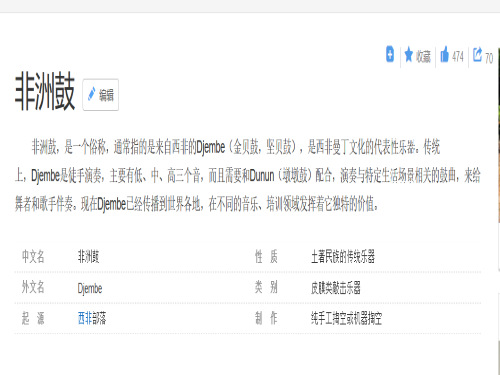Select the 收藏 text label
This screenshot has width=500, height=375.
[x=423, y=56]
